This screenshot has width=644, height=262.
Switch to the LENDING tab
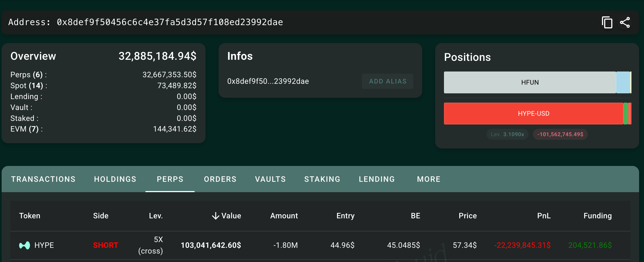coord(377,179)
